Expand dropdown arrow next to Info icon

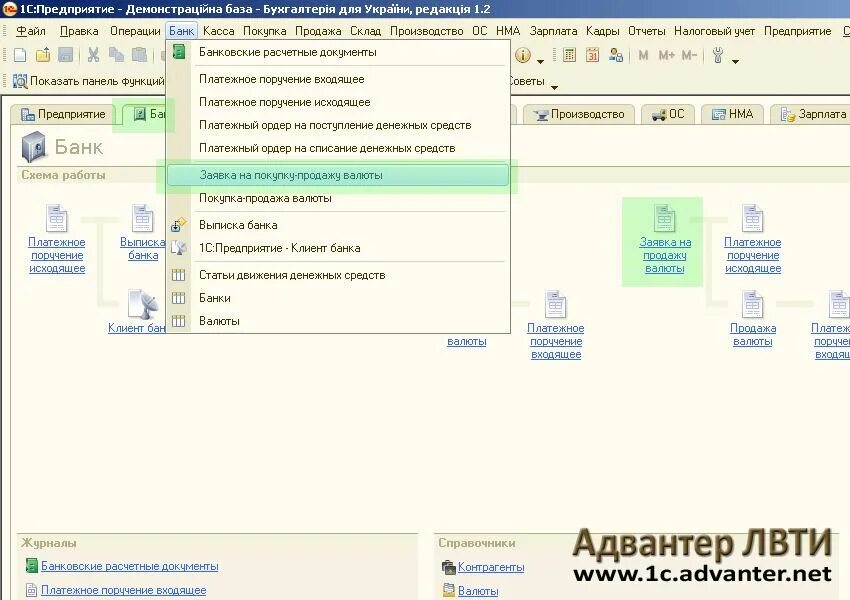point(540,61)
